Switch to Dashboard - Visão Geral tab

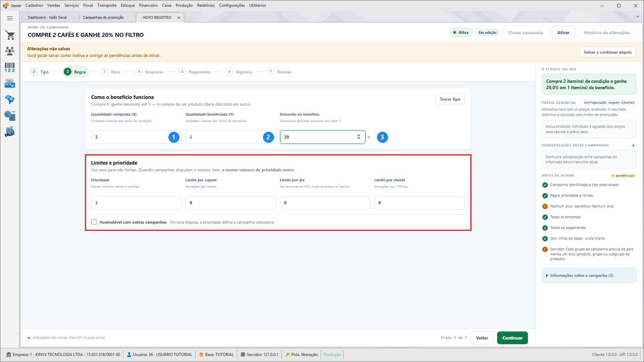point(47,17)
